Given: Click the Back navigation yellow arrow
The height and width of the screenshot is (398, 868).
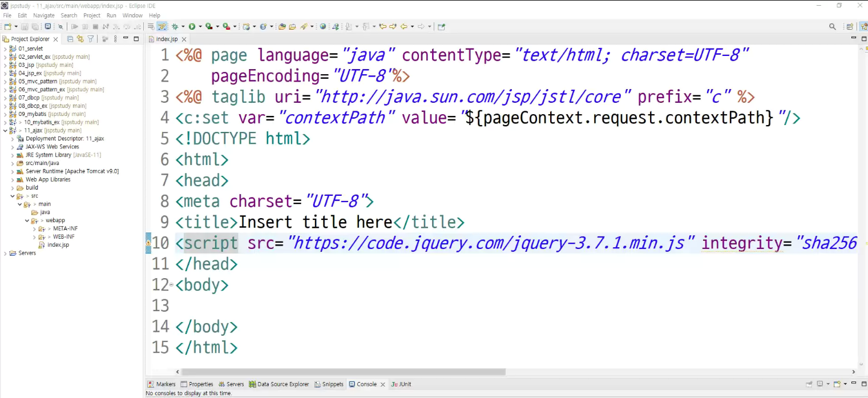Looking at the screenshot, I should click(405, 26).
